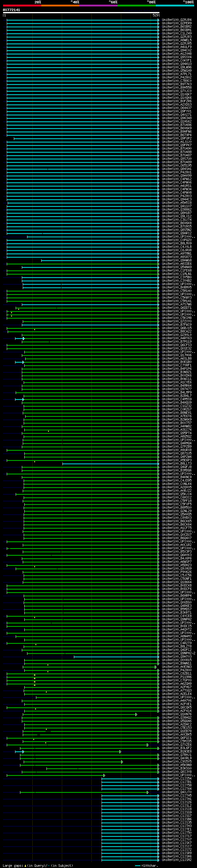Select the UniRef100_A9S873 label

pos(177,257)
